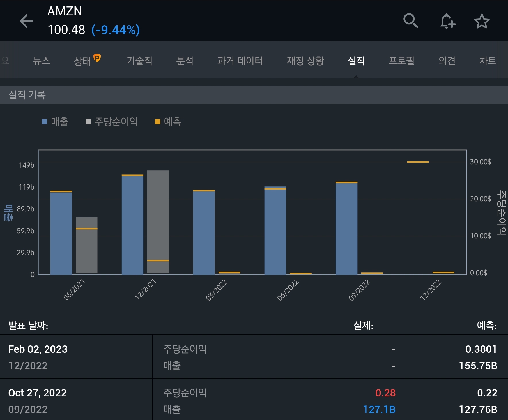Open the 프로필 tab
508x420 pixels.
401,61
